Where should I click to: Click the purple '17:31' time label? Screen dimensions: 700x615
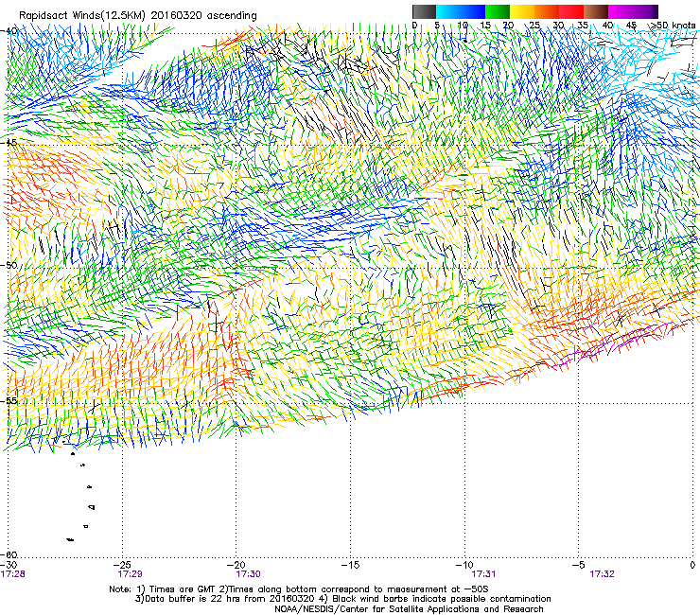tap(483, 574)
